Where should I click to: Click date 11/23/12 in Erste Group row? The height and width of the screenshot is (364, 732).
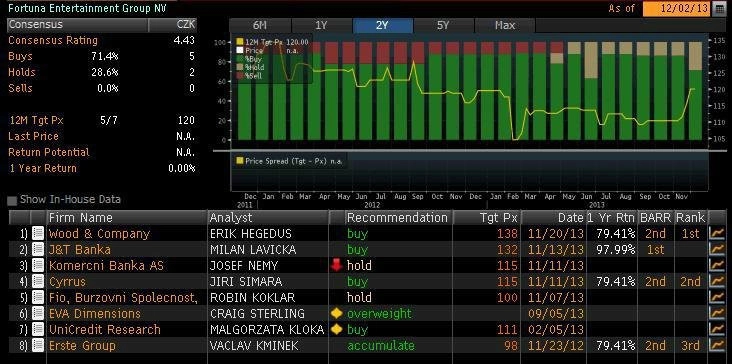(x=556, y=345)
